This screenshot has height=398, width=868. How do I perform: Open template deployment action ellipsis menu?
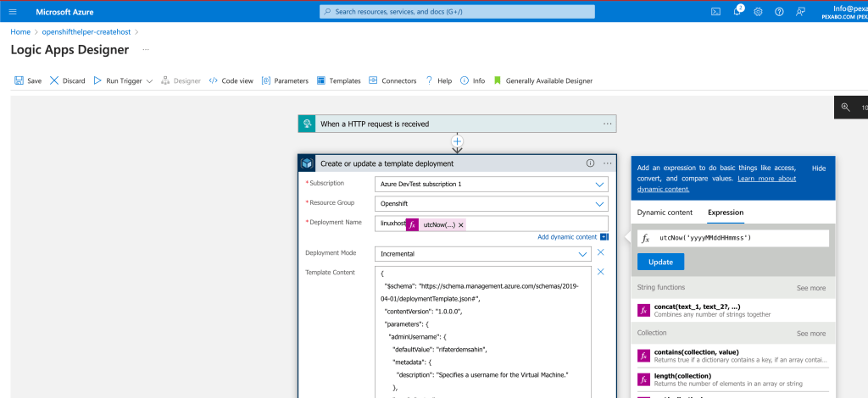pyautogui.click(x=607, y=163)
